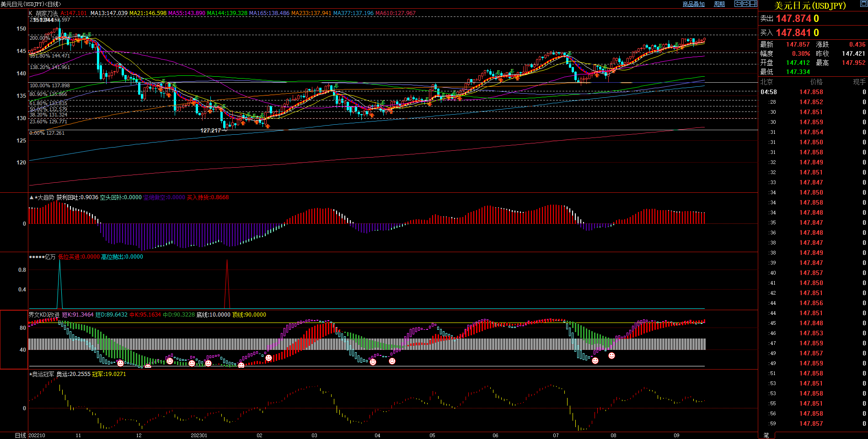
Task: Open the 商品叠加 overlay link
Action: pos(693,4)
